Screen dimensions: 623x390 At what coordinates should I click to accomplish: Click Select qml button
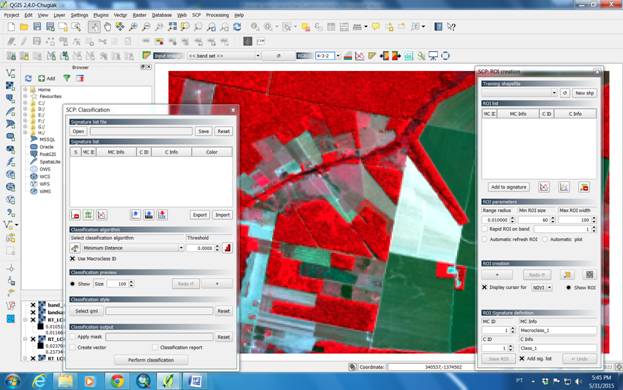point(87,311)
